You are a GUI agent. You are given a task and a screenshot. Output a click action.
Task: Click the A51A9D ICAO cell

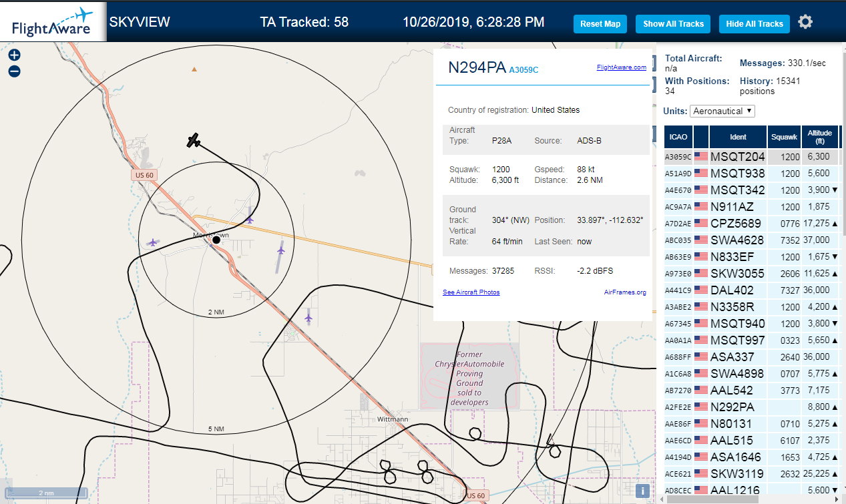click(x=678, y=174)
